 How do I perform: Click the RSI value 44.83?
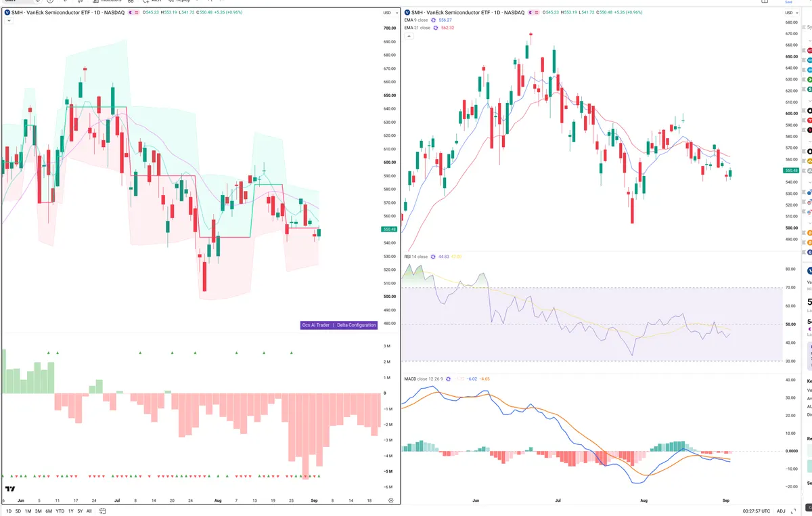point(445,257)
